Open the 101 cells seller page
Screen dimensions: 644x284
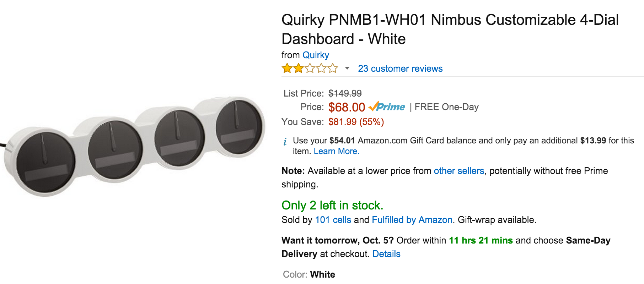coord(333,220)
